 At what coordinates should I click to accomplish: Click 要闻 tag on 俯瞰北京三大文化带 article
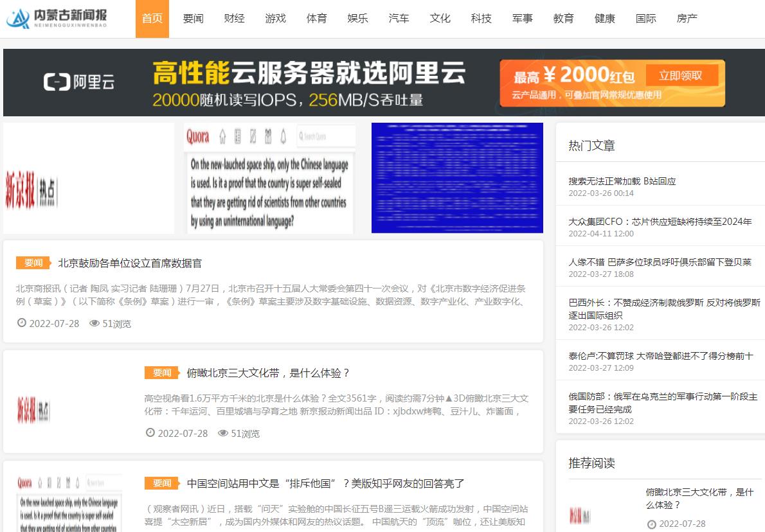point(163,373)
